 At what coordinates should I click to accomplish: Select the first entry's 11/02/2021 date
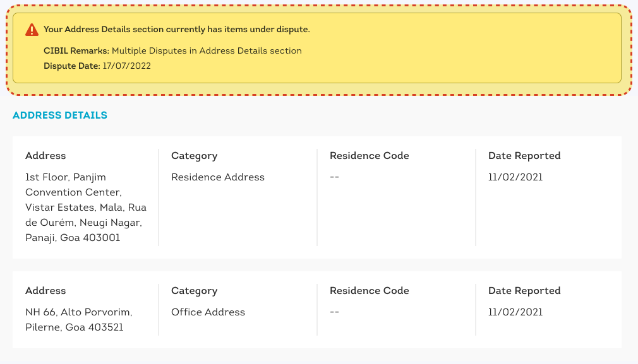click(x=515, y=177)
